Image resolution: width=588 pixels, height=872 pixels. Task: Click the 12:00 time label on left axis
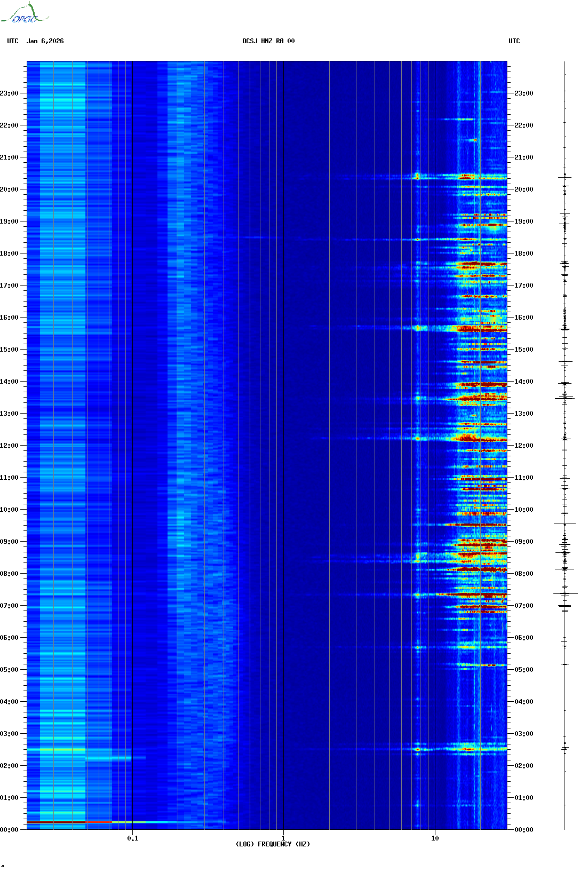click(9, 446)
